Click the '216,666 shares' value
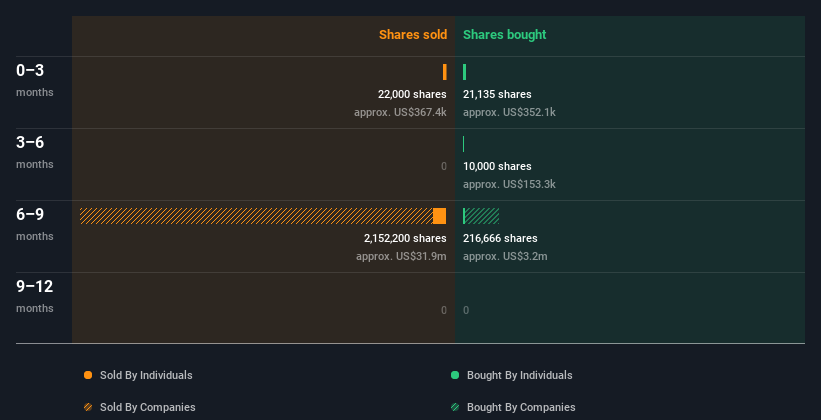Viewport: 821px width, 420px height. [500, 238]
